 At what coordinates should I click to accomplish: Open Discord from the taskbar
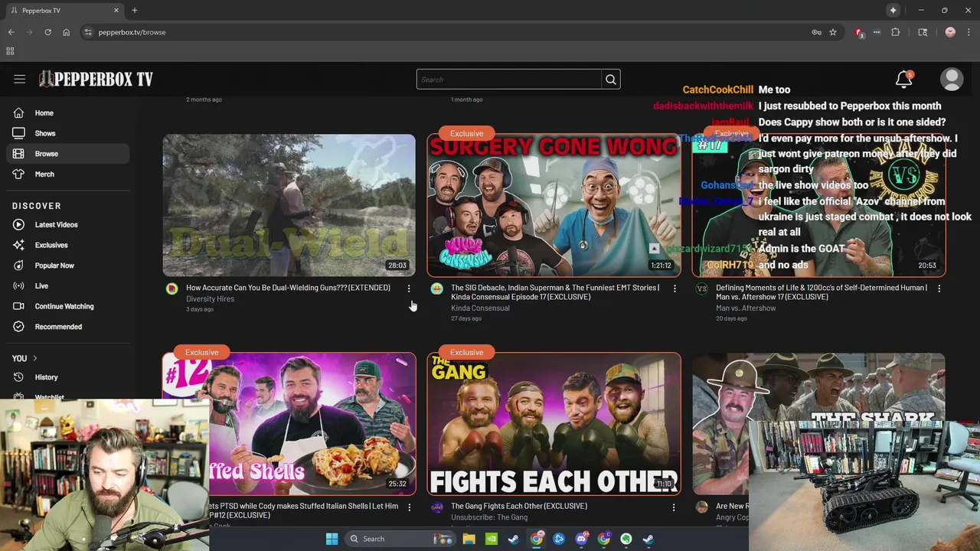[581, 539]
